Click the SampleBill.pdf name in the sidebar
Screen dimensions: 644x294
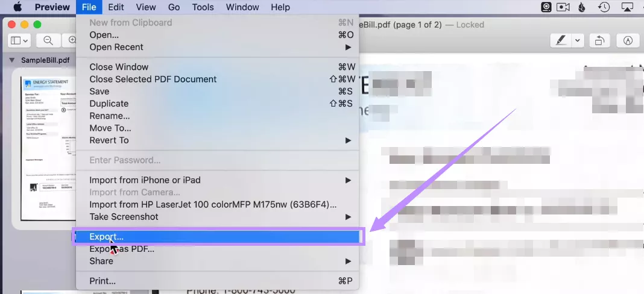pos(45,60)
